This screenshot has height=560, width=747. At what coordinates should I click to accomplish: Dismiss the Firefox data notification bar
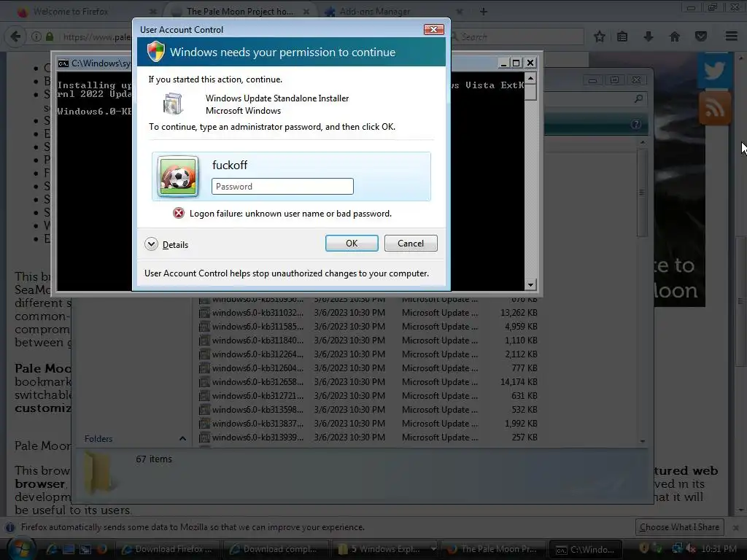coord(736,528)
